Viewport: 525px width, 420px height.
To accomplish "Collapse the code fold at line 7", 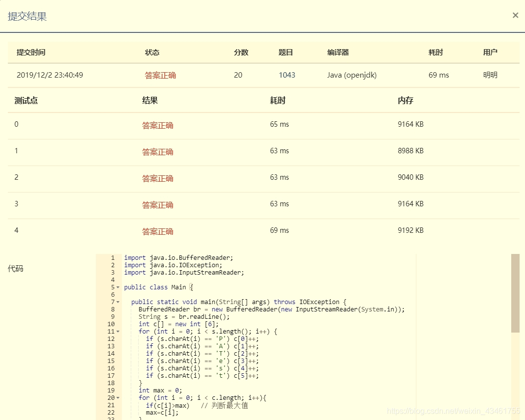I will pos(118,302).
